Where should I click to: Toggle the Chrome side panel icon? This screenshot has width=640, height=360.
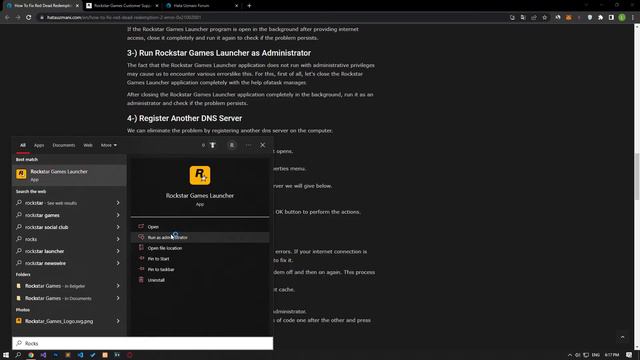(x=611, y=18)
